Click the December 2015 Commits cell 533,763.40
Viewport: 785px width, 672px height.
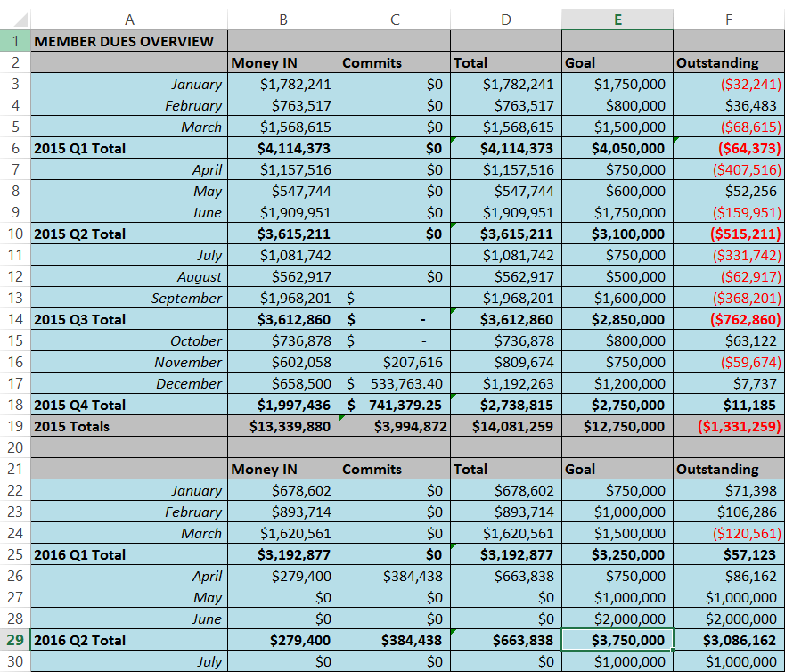click(395, 383)
